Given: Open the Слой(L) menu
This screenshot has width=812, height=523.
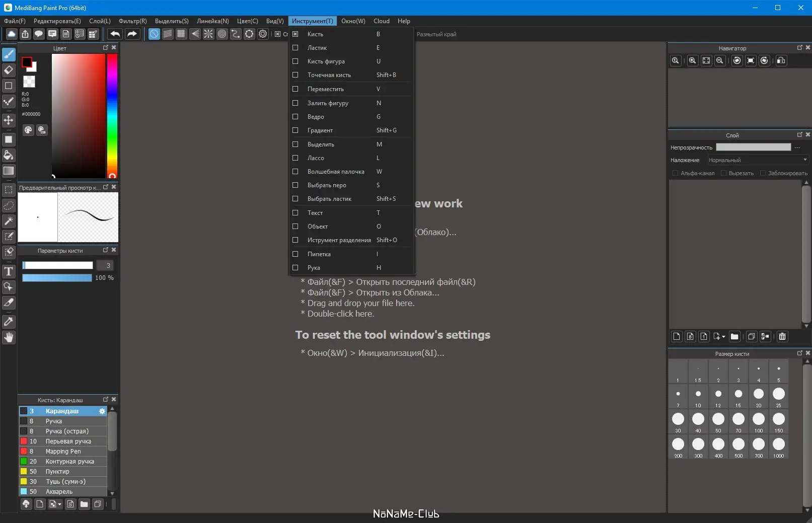Looking at the screenshot, I should tap(100, 21).
